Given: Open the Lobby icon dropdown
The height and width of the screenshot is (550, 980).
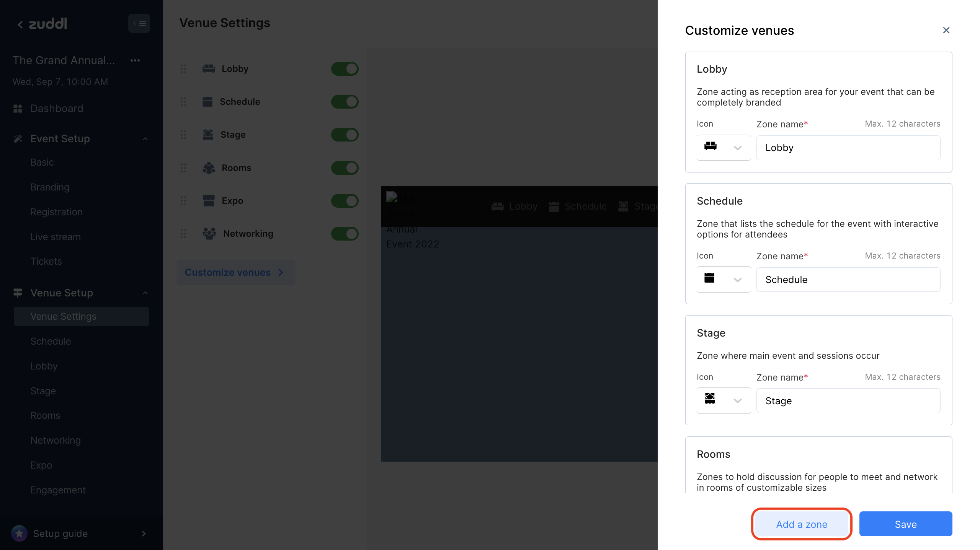Looking at the screenshot, I should click(723, 148).
